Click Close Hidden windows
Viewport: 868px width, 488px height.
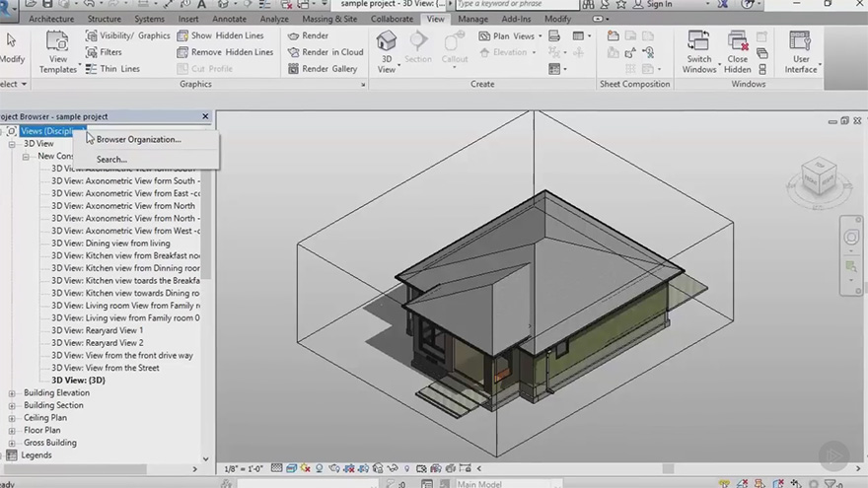click(738, 52)
